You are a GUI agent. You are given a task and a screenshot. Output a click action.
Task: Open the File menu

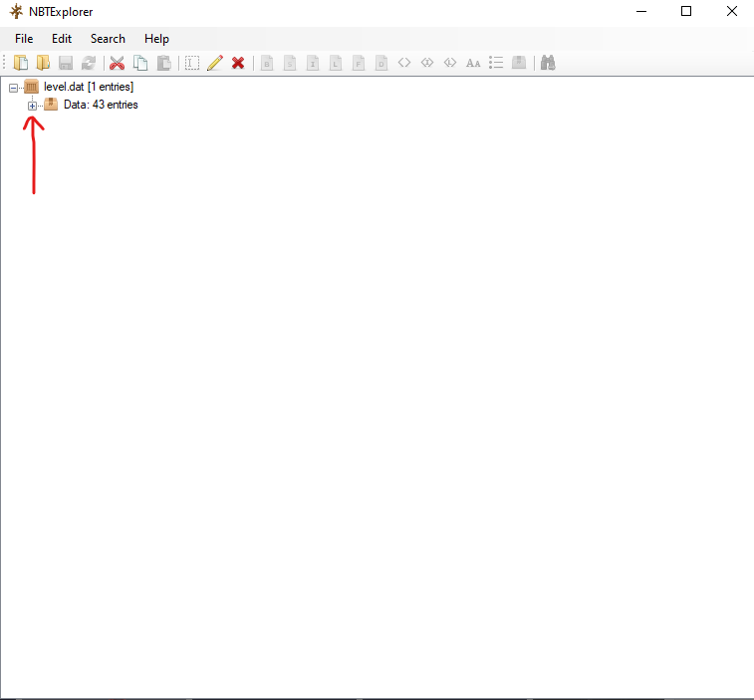coord(24,39)
